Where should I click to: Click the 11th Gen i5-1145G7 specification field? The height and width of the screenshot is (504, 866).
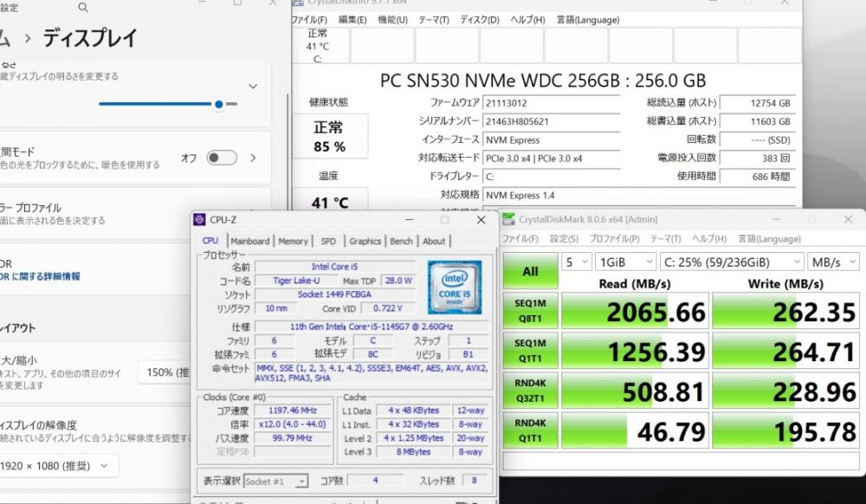pos(372,326)
